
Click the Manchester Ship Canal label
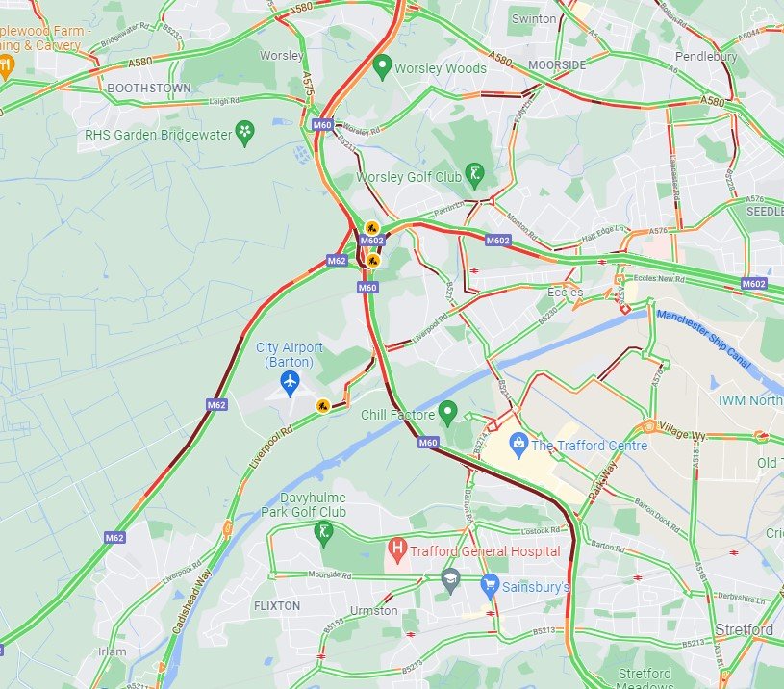703,339
